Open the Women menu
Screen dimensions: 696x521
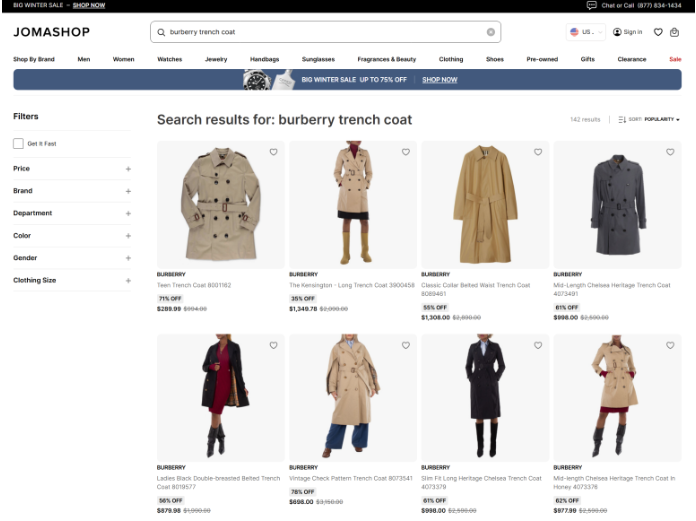point(123,59)
